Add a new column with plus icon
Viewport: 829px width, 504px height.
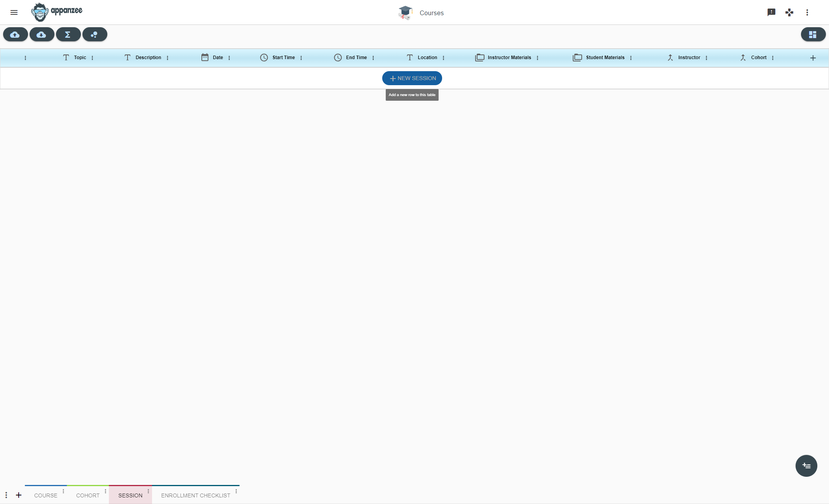pyautogui.click(x=813, y=58)
